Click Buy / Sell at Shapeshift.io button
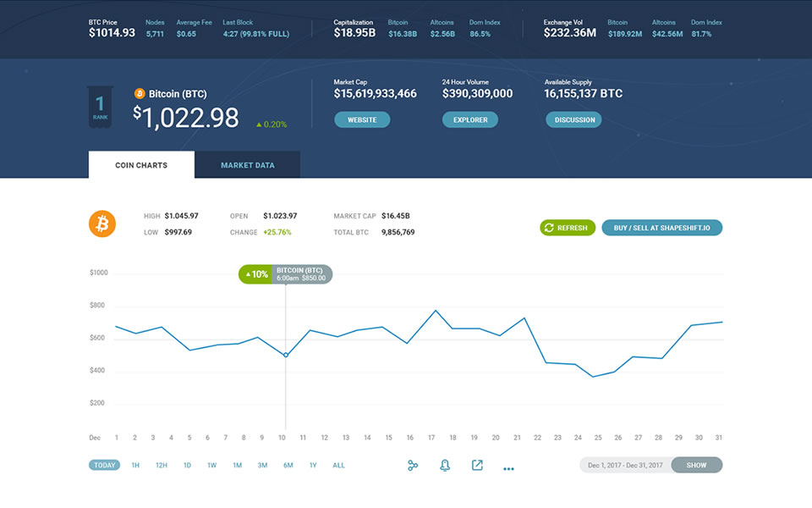812x508 pixels. click(x=661, y=228)
